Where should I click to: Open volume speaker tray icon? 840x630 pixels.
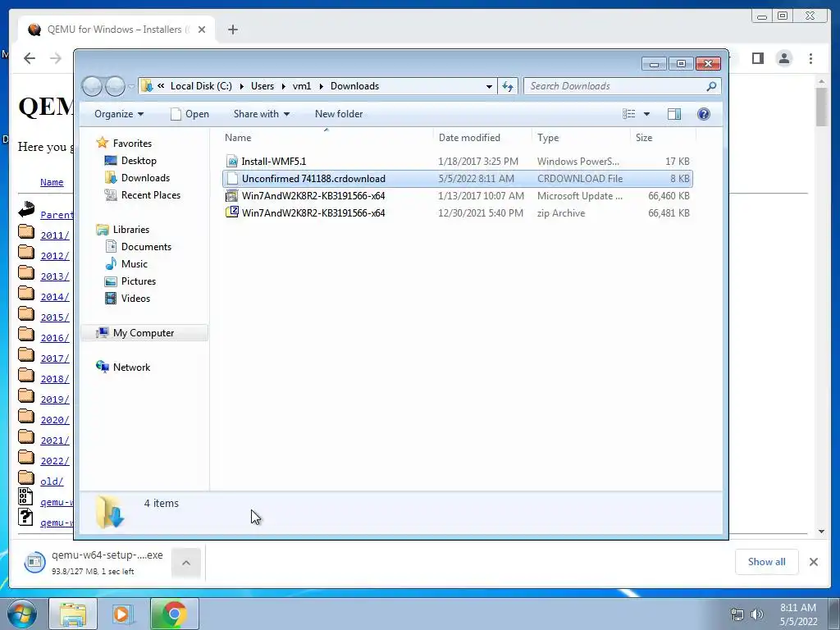click(757, 614)
